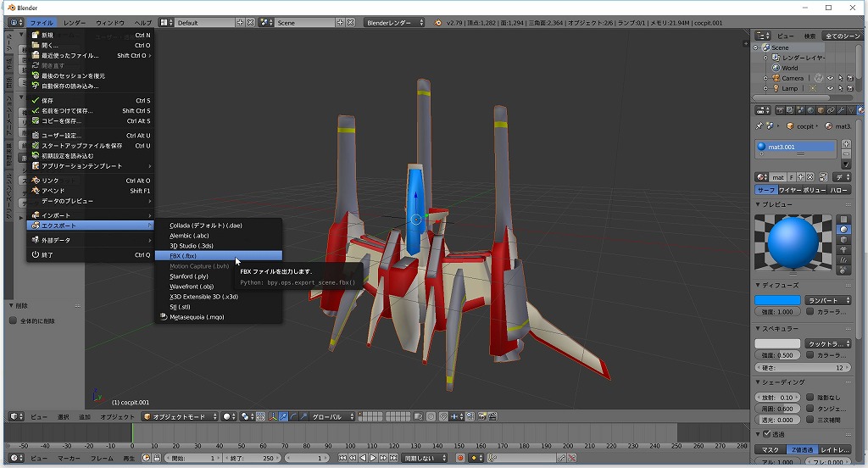Viewport: 868px width, 468px height.
Task: Open the オブジェクトモード mode dropdown
Action: coord(180,417)
